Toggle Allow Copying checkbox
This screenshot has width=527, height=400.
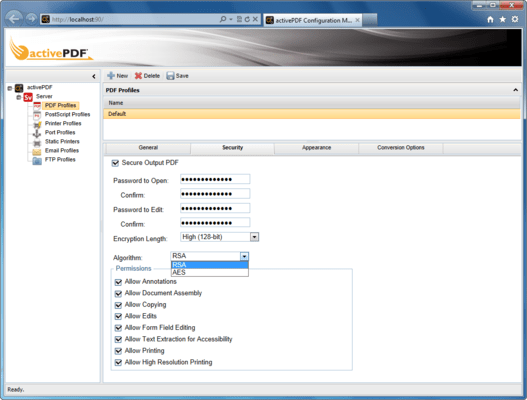[x=118, y=305]
